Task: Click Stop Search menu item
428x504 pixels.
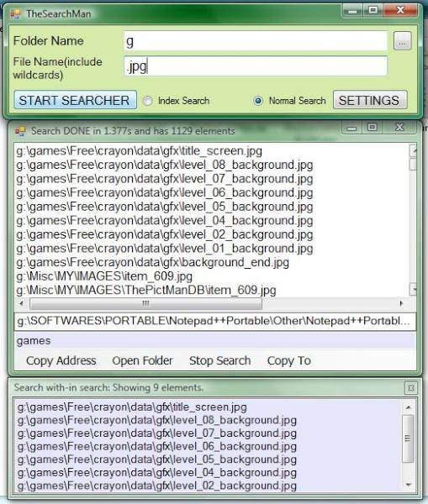Action: [219, 360]
